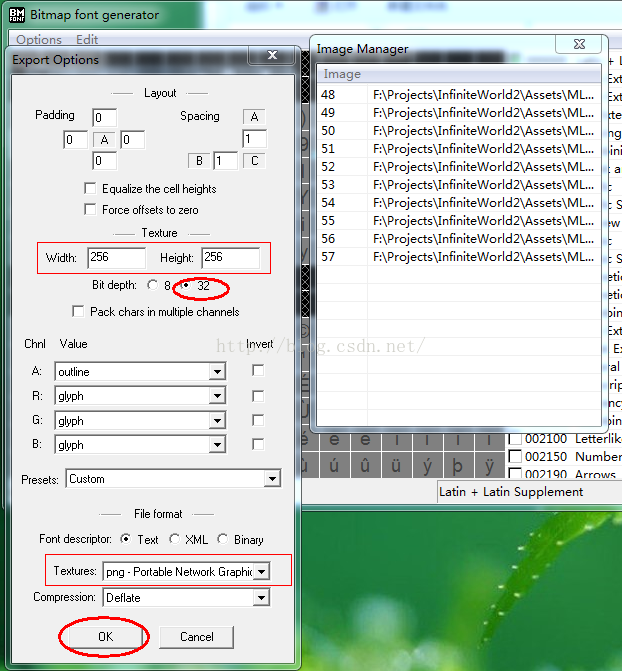Screen dimensions: 622x671
Task: Open the Textures format dropdown
Action: (186, 571)
